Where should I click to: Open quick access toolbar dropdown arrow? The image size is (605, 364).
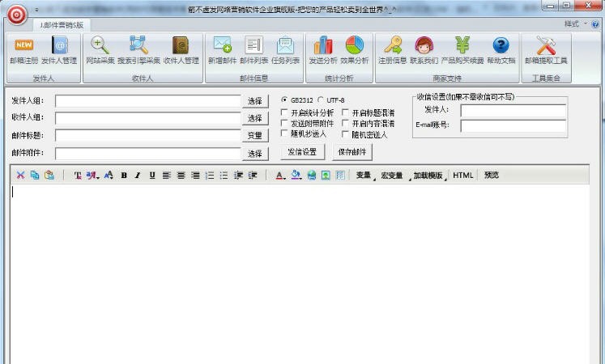(x=36, y=10)
